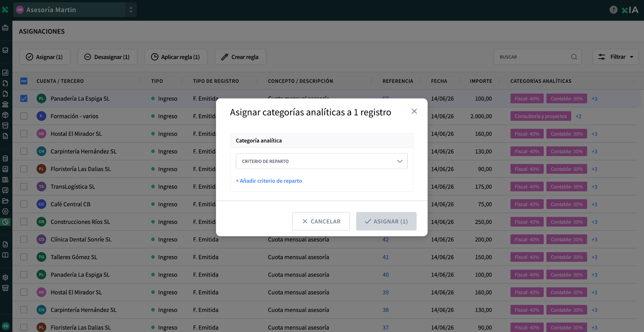Click the help question mark icon

[613, 10]
